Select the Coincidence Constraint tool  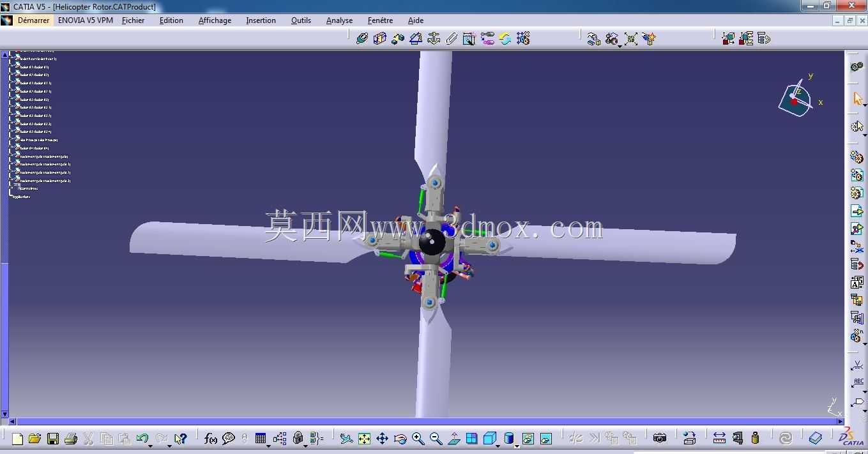pyautogui.click(x=362, y=38)
